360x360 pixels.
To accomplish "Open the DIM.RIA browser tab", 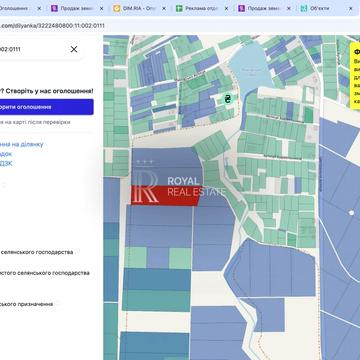I will point(140,9).
